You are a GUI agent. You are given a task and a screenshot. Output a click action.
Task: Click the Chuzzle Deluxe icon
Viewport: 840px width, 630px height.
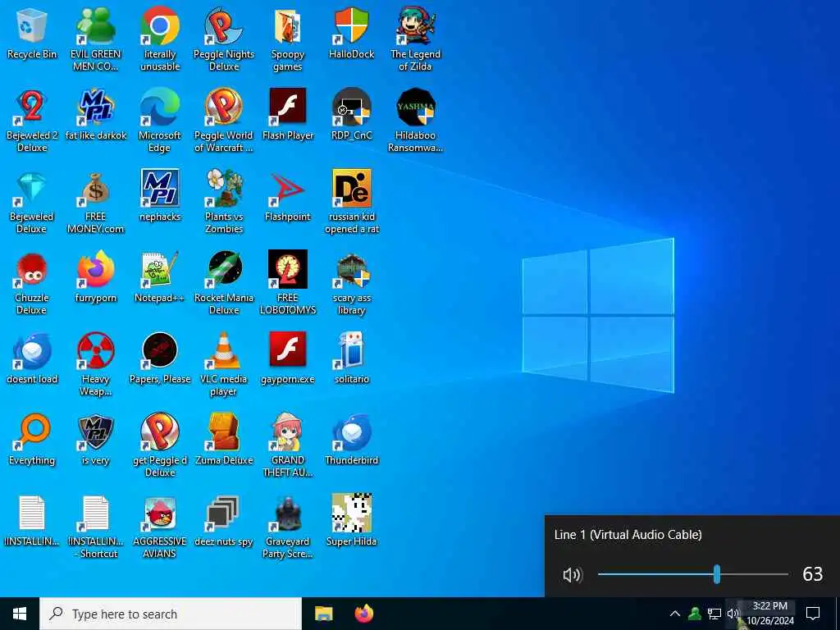click(32, 270)
